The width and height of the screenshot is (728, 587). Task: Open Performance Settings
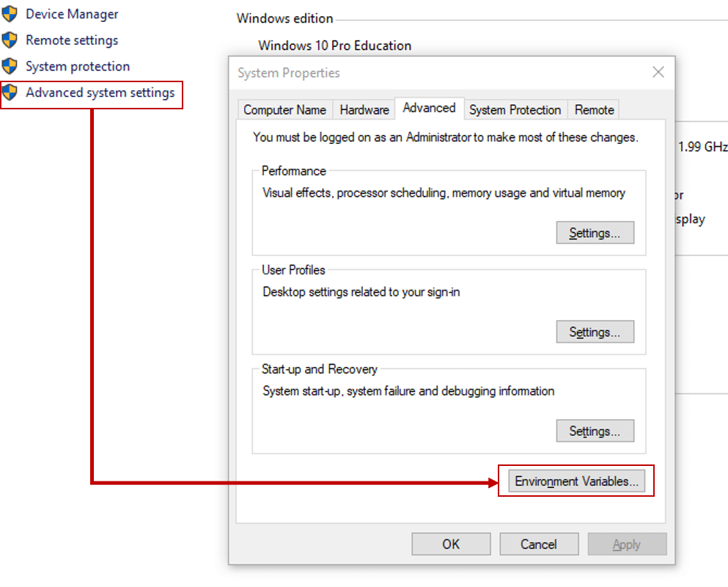point(595,232)
